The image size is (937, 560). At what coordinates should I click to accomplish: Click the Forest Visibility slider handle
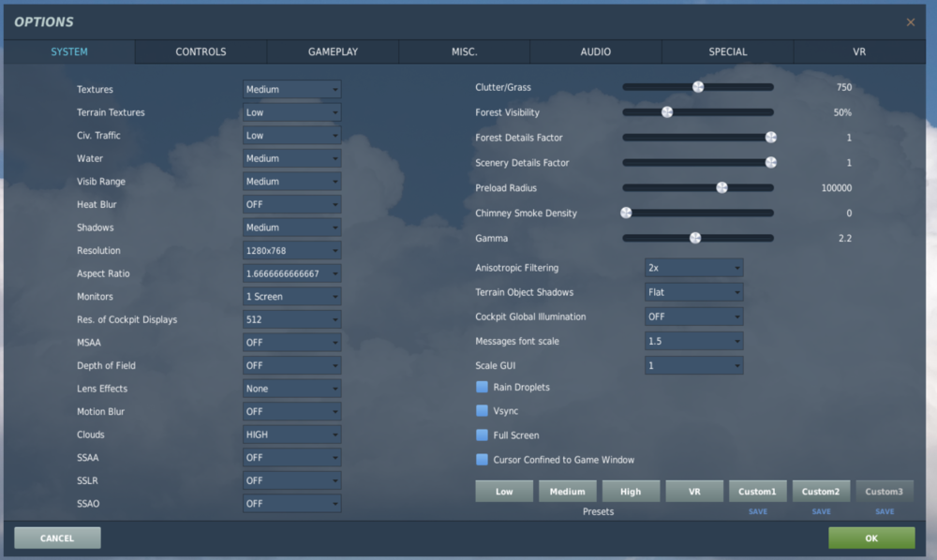(667, 112)
